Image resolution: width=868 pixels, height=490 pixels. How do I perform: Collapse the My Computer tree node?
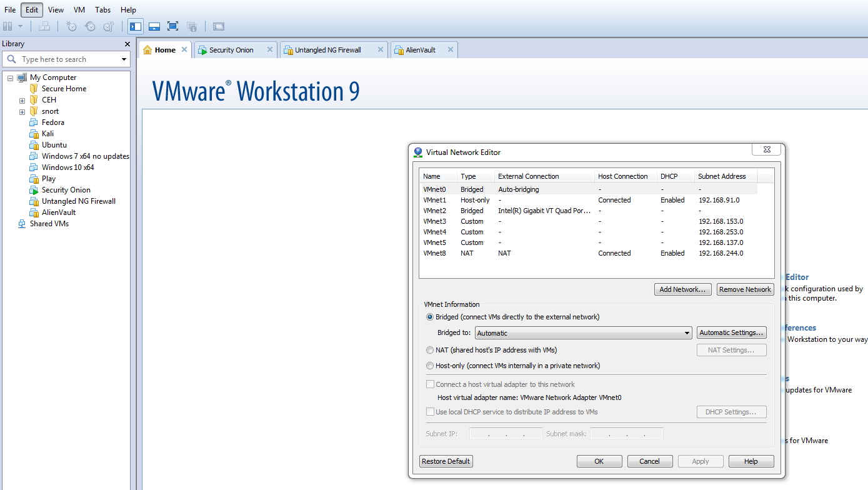tap(10, 78)
